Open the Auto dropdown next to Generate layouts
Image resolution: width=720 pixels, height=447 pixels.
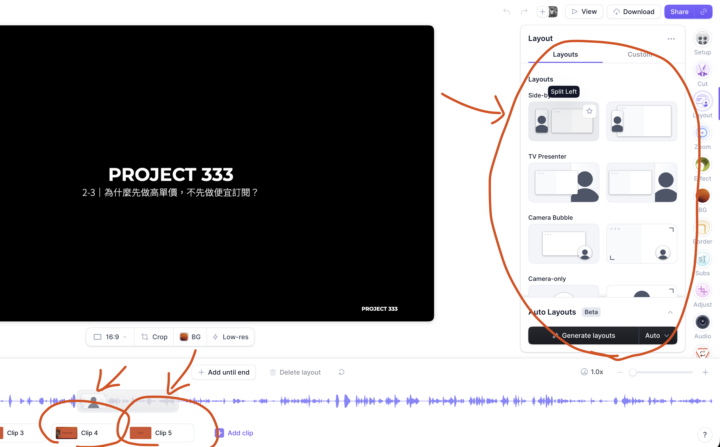[x=658, y=335]
